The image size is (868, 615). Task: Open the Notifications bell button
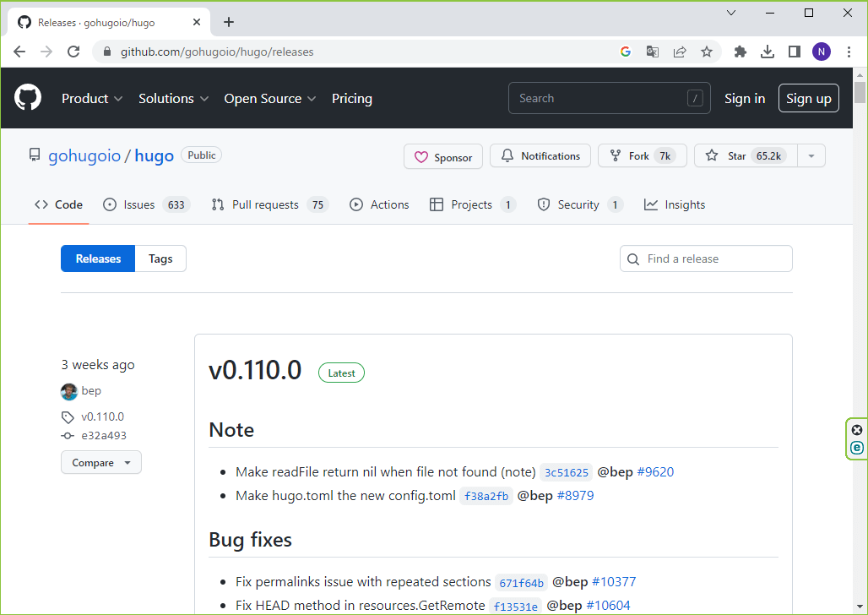pyautogui.click(x=540, y=156)
